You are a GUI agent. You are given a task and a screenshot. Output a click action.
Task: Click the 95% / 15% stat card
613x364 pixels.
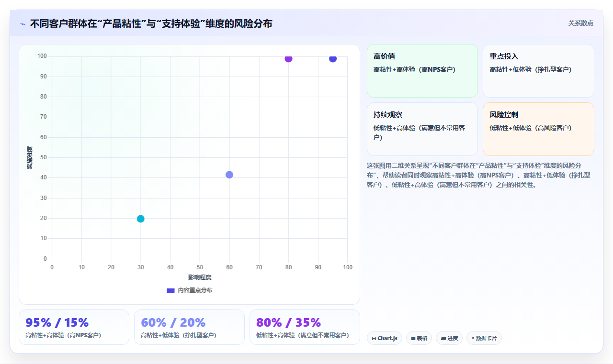point(74,327)
